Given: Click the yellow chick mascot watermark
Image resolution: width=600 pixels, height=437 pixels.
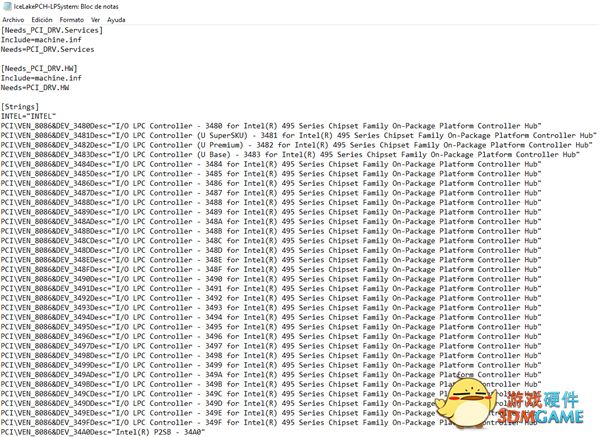Looking at the screenshot, I should point(466,404).
